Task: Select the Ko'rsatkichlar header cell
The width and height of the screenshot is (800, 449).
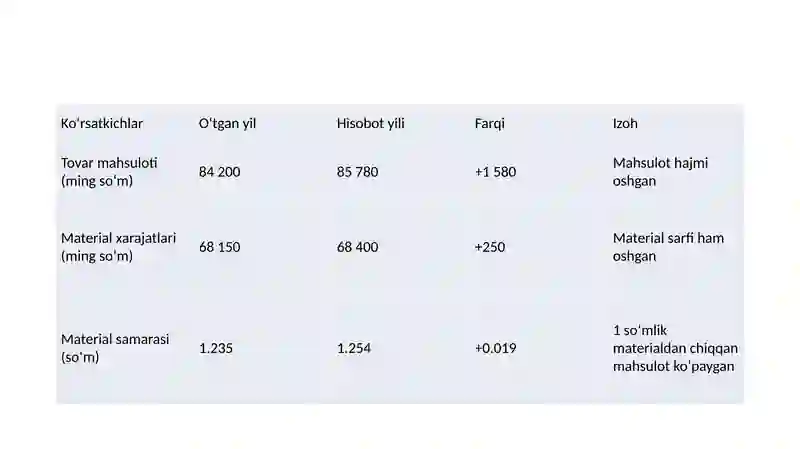Action: 102,123
